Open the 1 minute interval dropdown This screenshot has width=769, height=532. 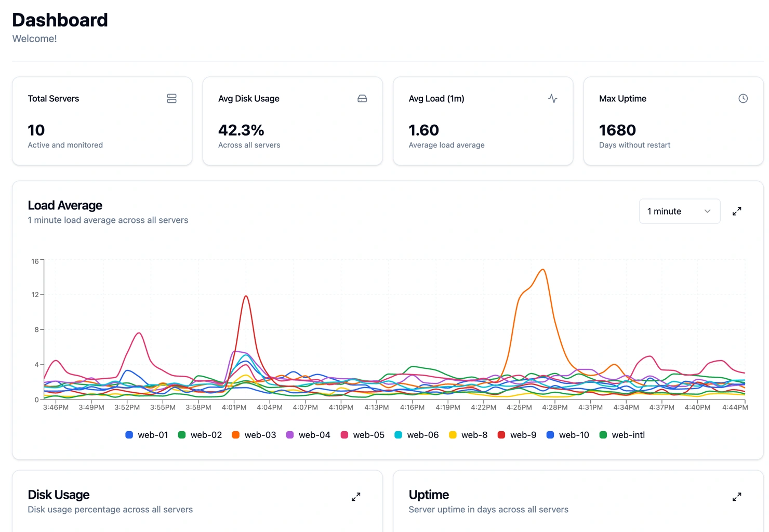[680, 211]
